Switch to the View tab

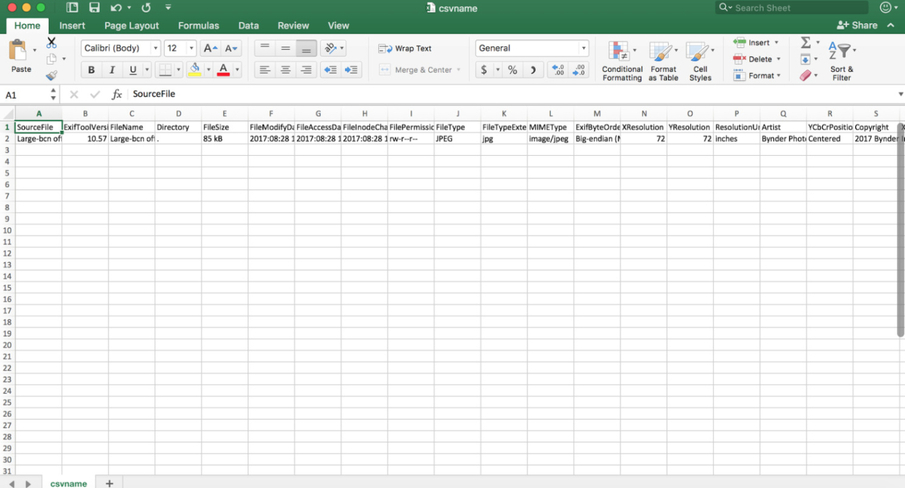pyautogui.click(x=338, y=25)
